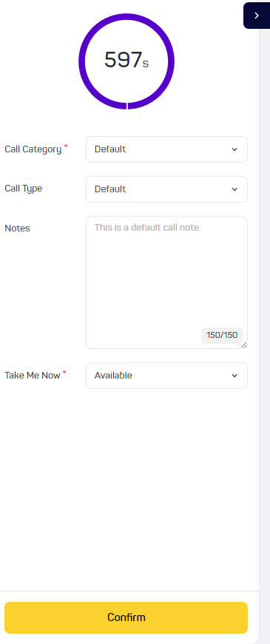This screenshot has width=270, height=644.
Task: Click the red asterisk beside Take Me Now
Action: tap(64, 373)
